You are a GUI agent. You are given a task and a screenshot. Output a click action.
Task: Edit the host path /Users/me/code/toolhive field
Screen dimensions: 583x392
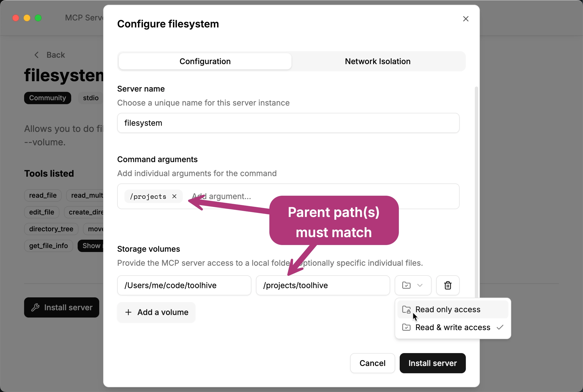(184, 285)
